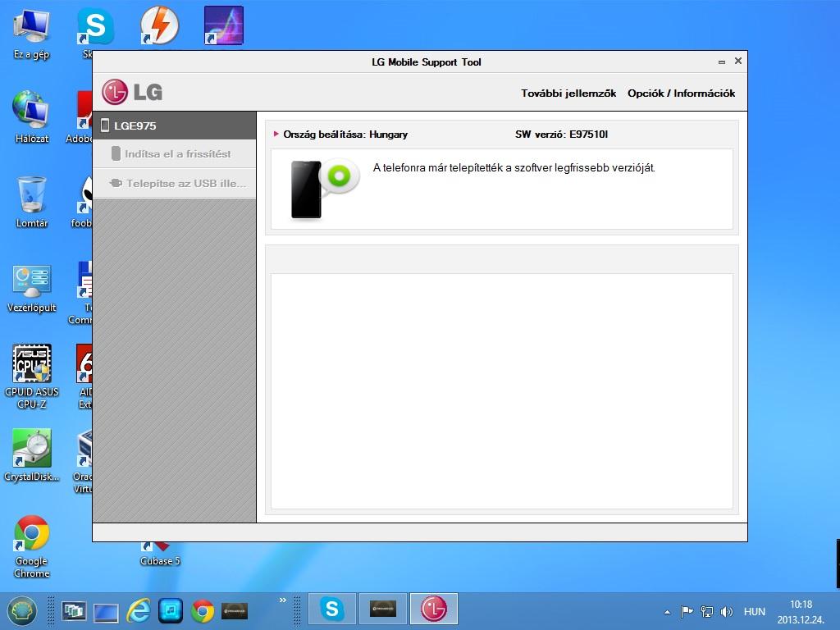Image resolution: width=840 pixels, height=630 pixels.
Task: Open the purple music note desktop shortcut
Action: pos(224,25)
